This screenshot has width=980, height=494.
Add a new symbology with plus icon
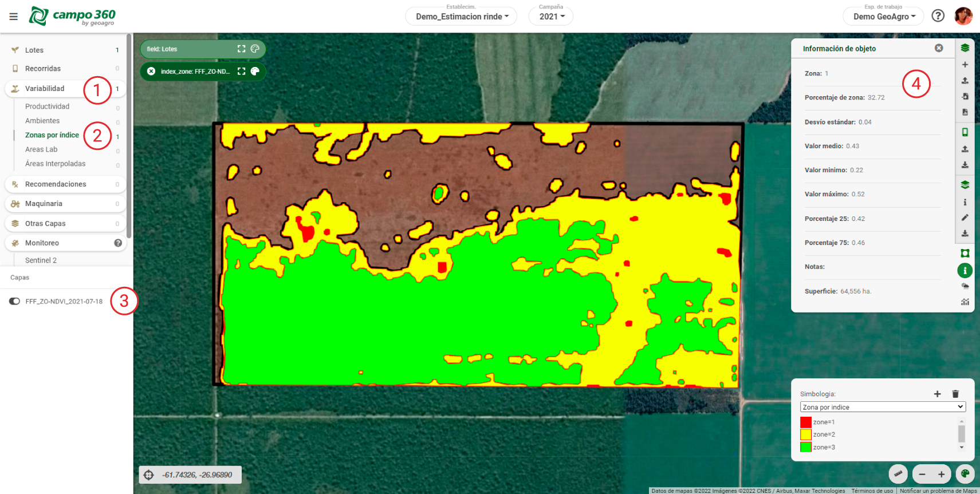[x=938, y=394]
